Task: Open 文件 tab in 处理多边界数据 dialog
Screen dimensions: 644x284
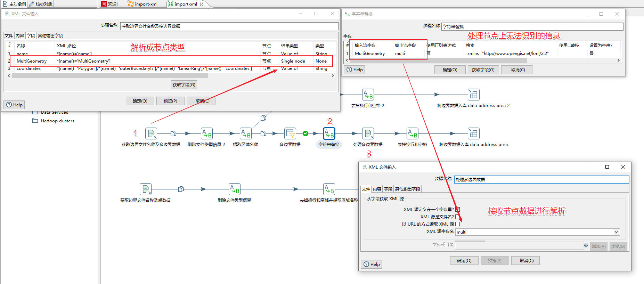Action: 366,189
